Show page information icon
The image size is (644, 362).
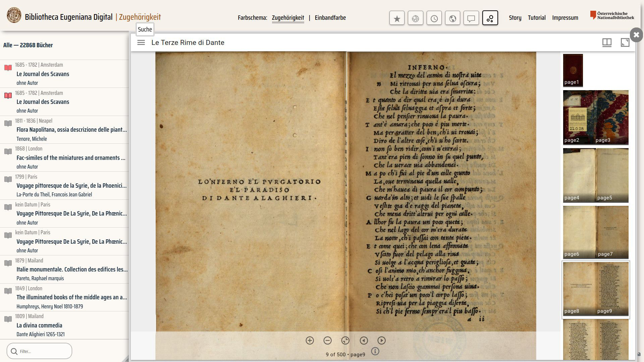click(375, 351)
